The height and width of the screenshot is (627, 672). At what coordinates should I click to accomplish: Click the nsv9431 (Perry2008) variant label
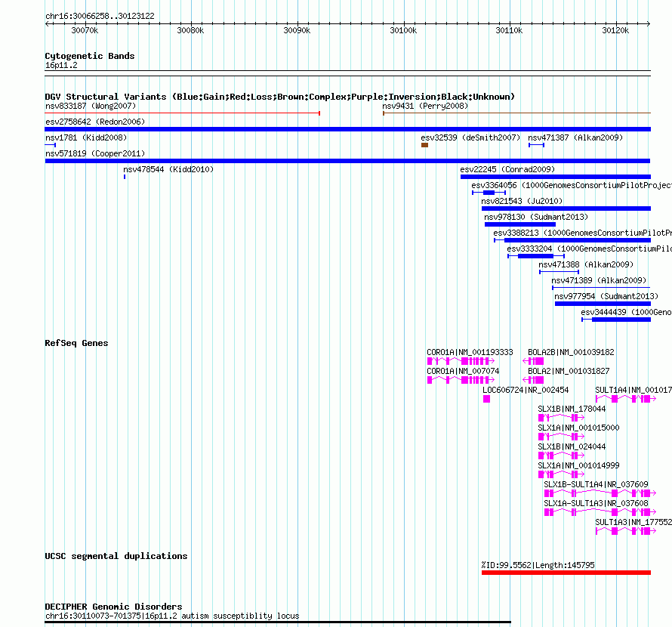coord(425,106)
